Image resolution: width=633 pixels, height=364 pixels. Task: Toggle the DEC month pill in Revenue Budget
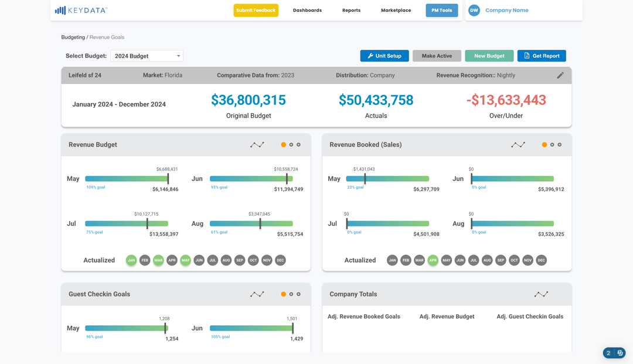point(280,260)
